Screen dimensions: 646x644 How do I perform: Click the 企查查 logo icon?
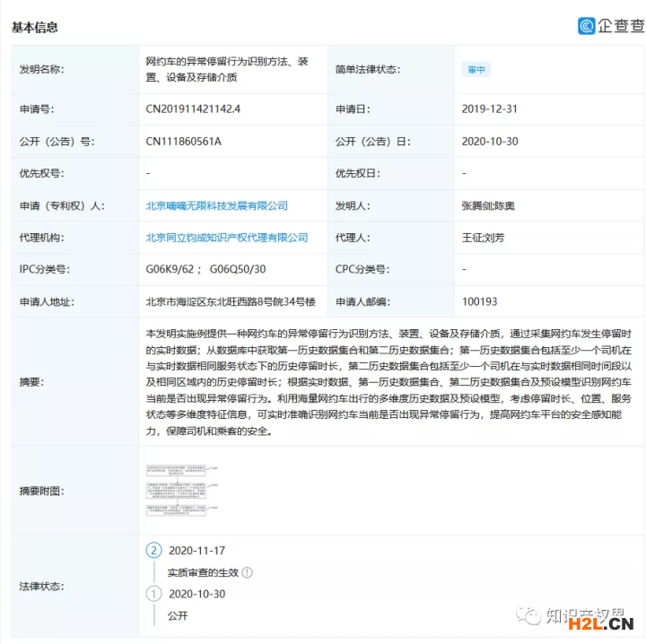[x=587, y=25]
